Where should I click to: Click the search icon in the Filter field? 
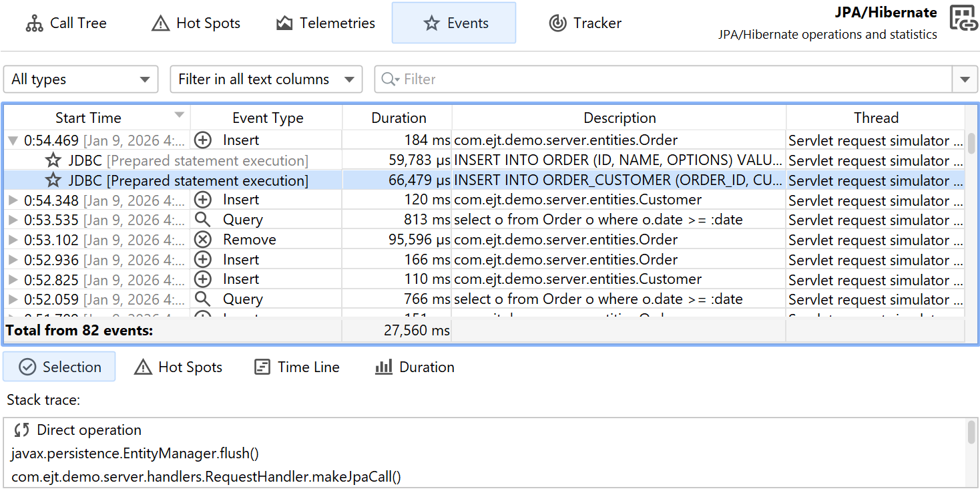pos(389,79)
